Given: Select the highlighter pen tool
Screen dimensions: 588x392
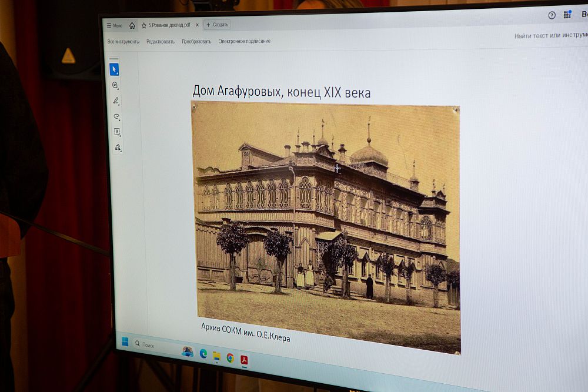Looking at the screenshot, I should tap(116, 101).
